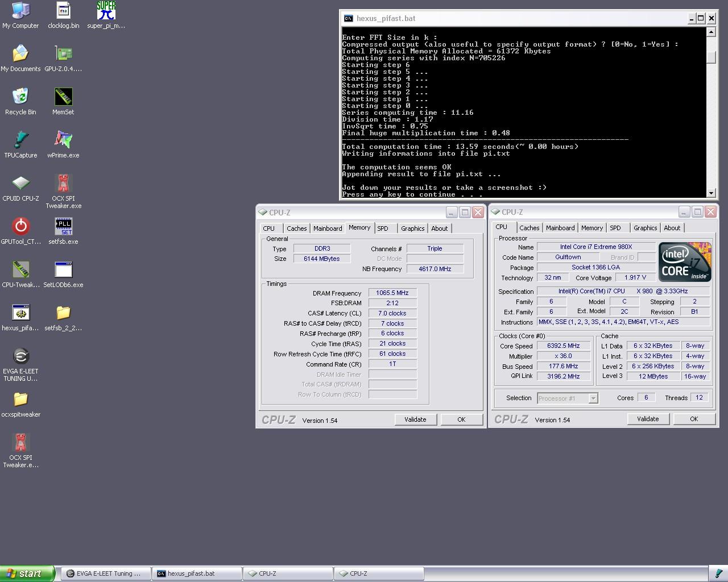Open the Windows Start menu
This screenshot has height=582, width=728.
(x=27, y=573)
